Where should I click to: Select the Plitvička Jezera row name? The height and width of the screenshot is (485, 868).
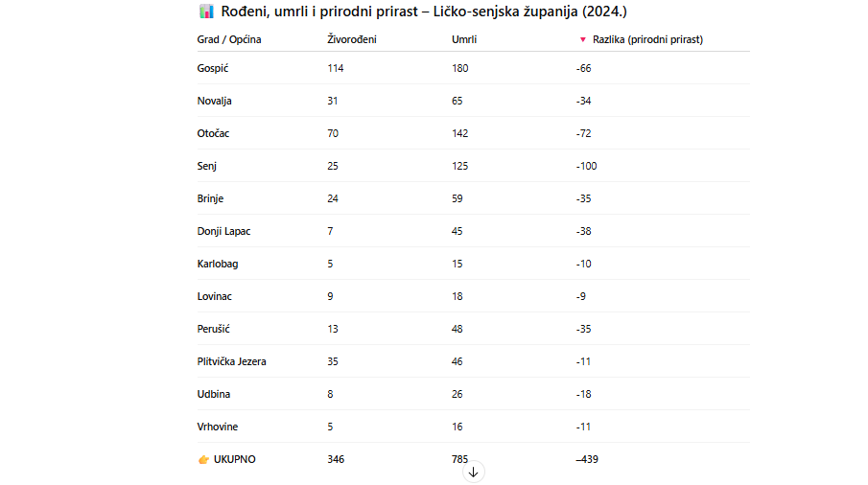(x=231, y=361)
